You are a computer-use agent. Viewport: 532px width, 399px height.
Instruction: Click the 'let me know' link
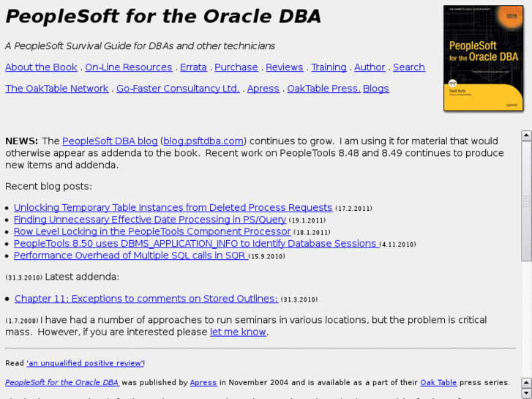pos(238,332)
